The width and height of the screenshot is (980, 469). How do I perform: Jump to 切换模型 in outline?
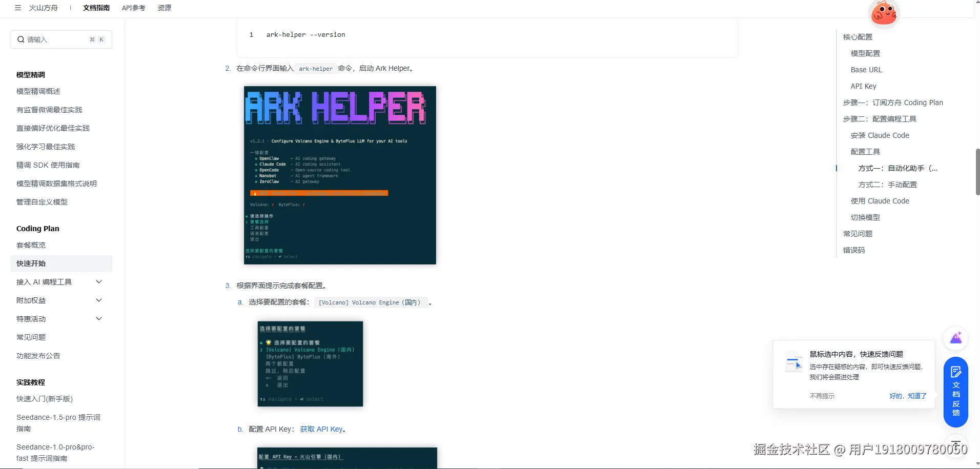click(x=865, y=217)
